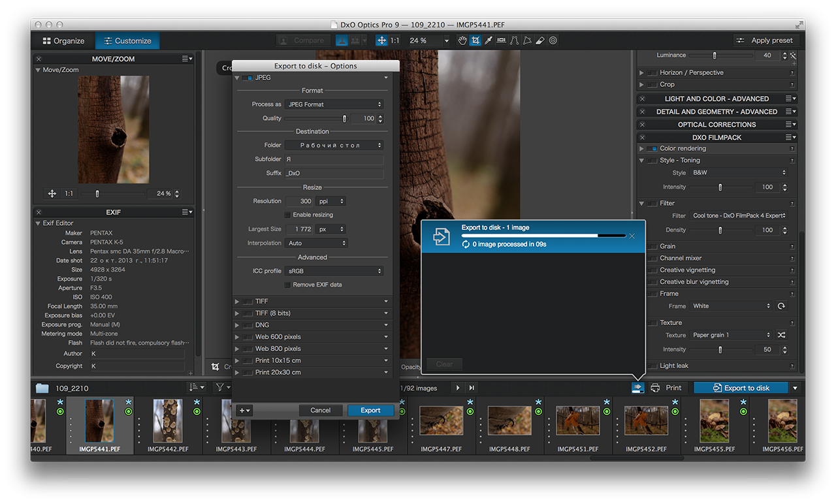
Task: Open the ICC profile sRGB dropdown
Action: pos(334,271)
